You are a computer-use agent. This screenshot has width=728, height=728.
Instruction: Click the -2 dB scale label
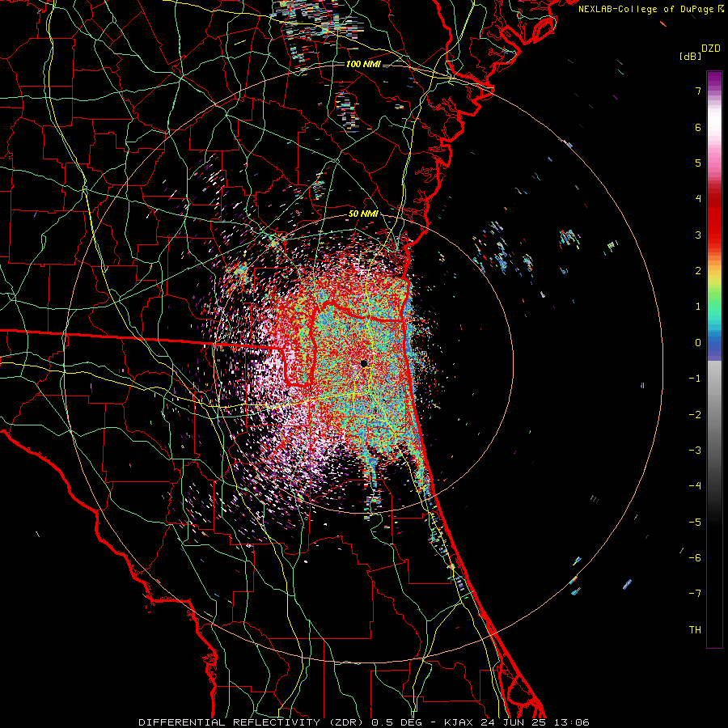point(695,415)
